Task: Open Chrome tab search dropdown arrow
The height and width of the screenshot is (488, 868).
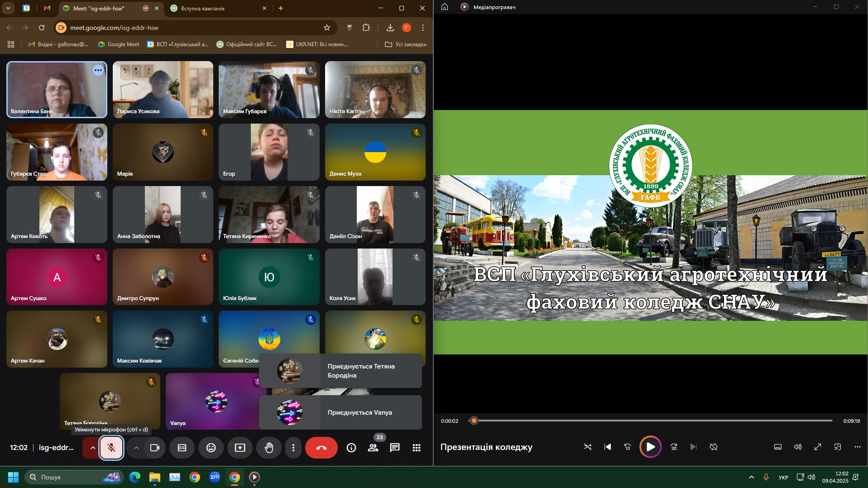Action: tap(8, 8)
